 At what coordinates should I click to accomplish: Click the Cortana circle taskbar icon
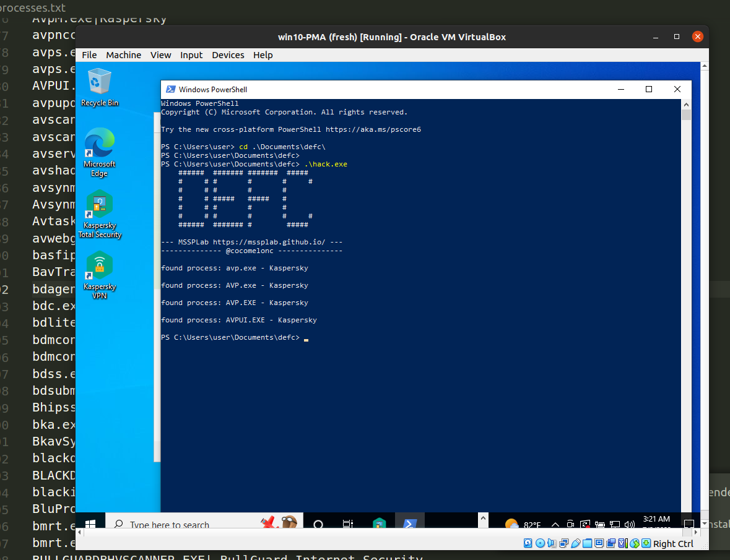(318, 523)
